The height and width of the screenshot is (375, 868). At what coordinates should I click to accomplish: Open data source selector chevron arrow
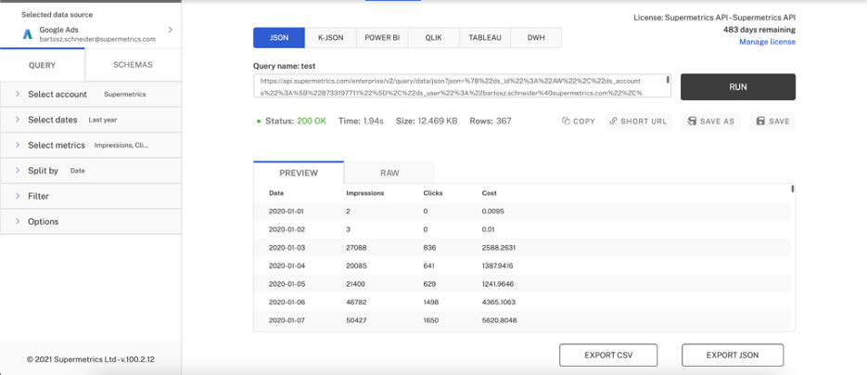coord(170,31)
